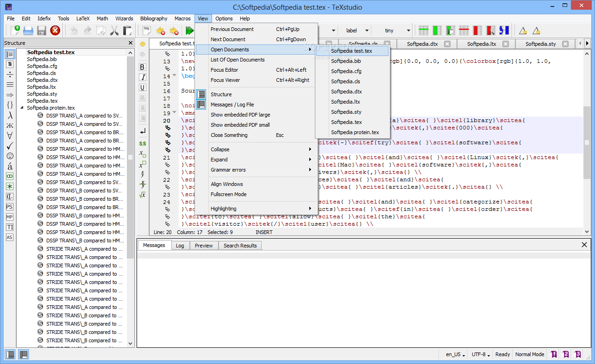Open the MP MetaPost panel icon

(10, 217)
